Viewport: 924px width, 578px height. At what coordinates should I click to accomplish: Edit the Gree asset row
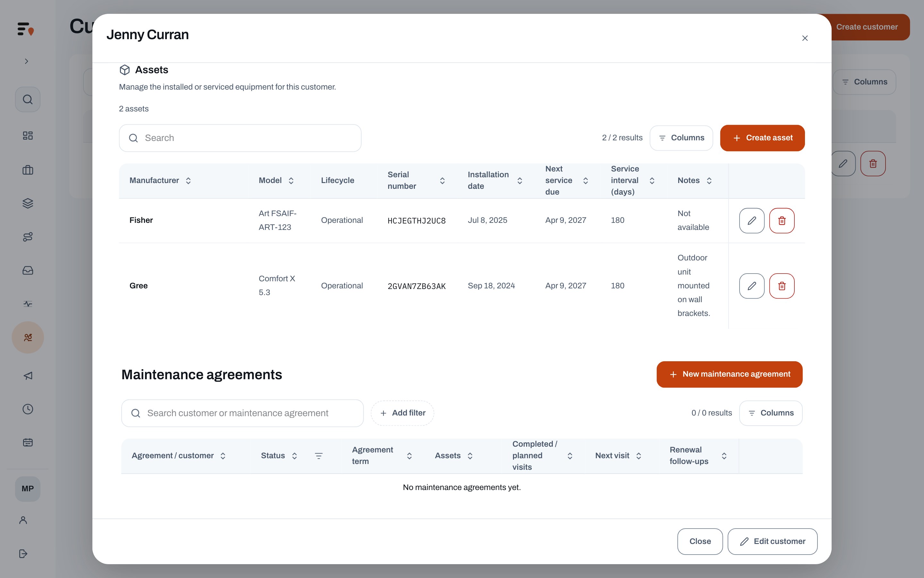751,286
